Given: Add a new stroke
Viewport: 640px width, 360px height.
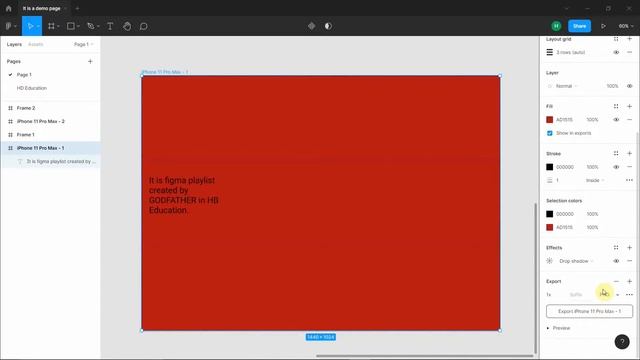Looking at the screenshot, I should tap(629, 153).
